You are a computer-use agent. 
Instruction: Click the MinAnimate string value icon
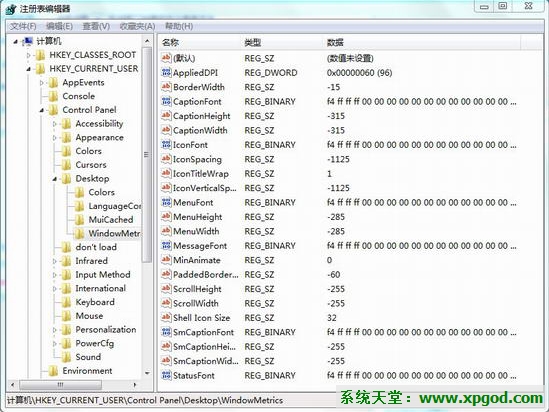166,260
